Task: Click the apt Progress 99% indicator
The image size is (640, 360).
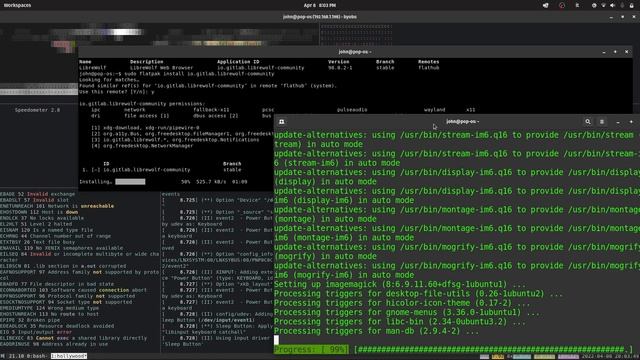Action: [311, 350]
